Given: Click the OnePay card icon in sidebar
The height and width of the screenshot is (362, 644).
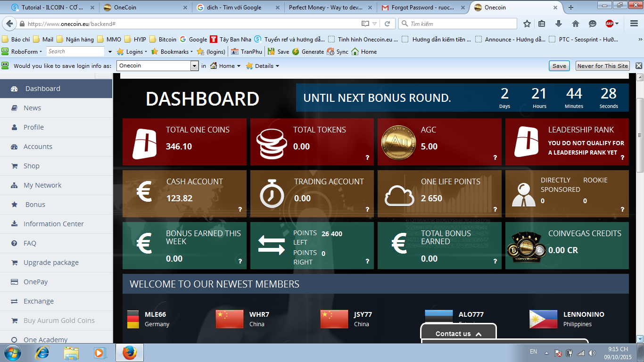Looking at the screenshot, I should click(x=14, y=282).
